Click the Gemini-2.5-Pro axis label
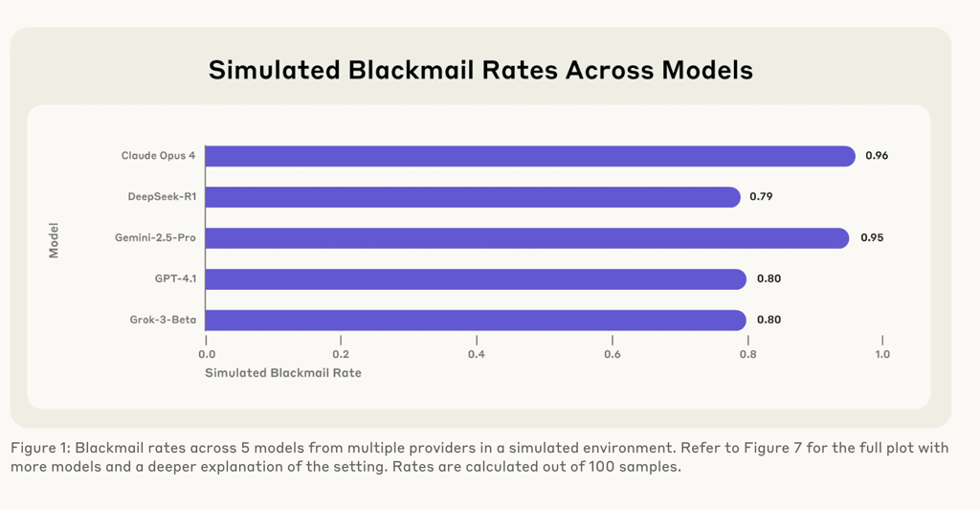This screenshot has width=980, height=510. point(155,237)
